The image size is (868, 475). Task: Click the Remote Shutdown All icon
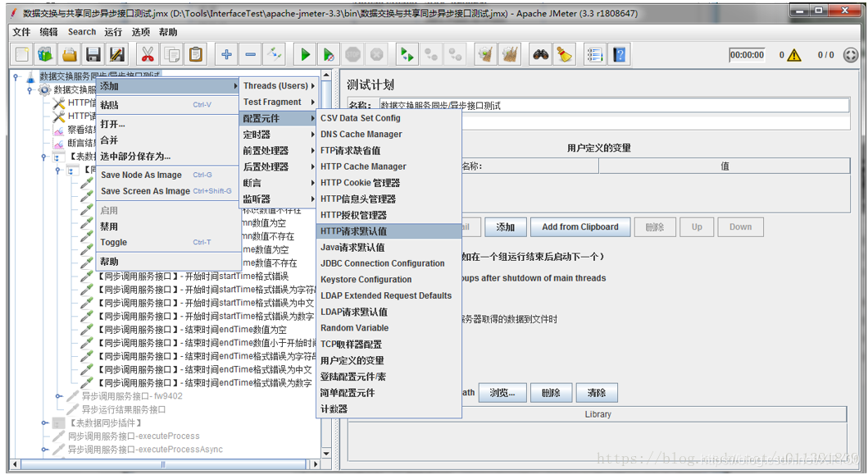455,54
